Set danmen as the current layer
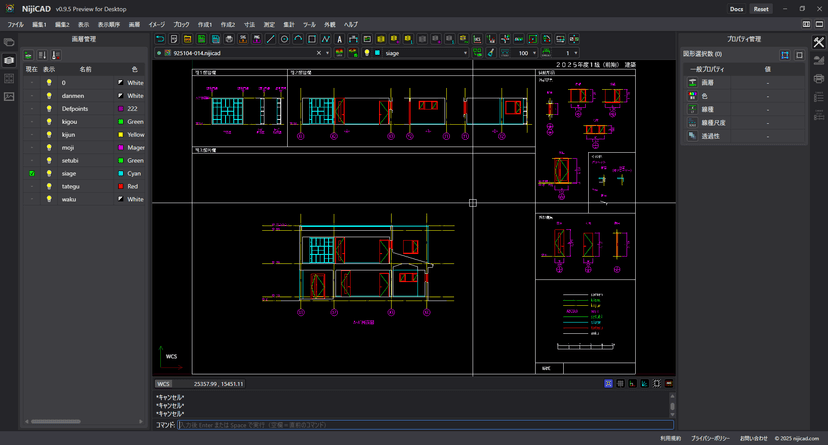This screenshot has height=445, width=828. 32,95
